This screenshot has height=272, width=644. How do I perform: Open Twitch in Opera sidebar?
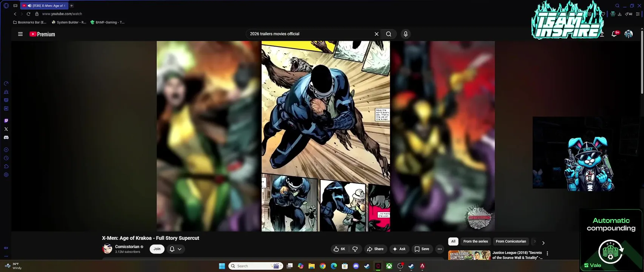[6, 121]
